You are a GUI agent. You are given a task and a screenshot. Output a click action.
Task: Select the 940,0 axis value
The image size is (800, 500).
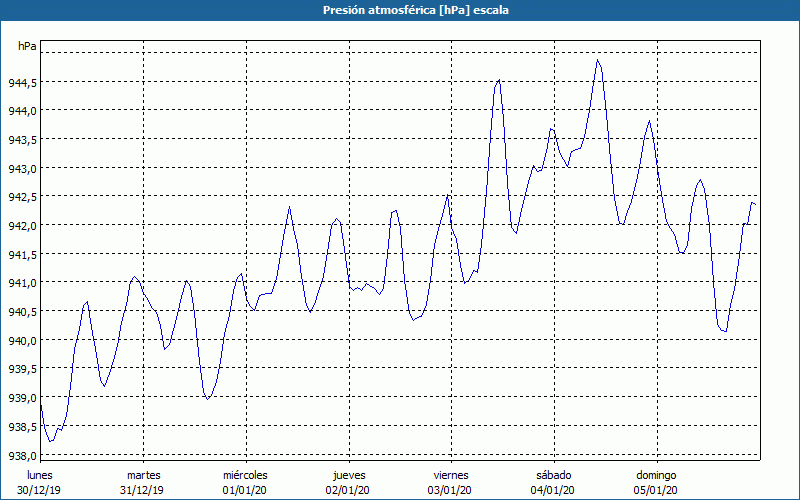tap(21, 340)
